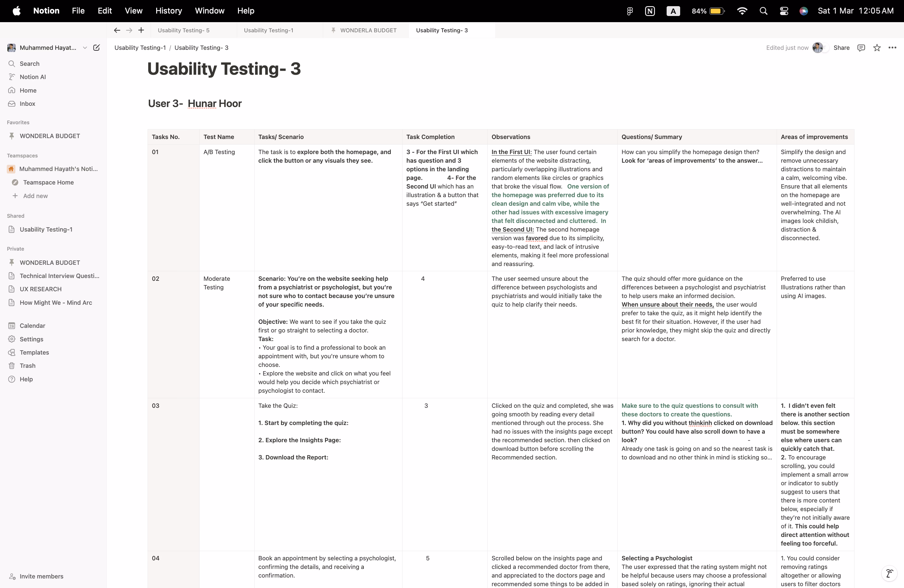This screenshot has height=588, width=904.
Task: Click the Home house icon
Action: [x=12, y=90]
